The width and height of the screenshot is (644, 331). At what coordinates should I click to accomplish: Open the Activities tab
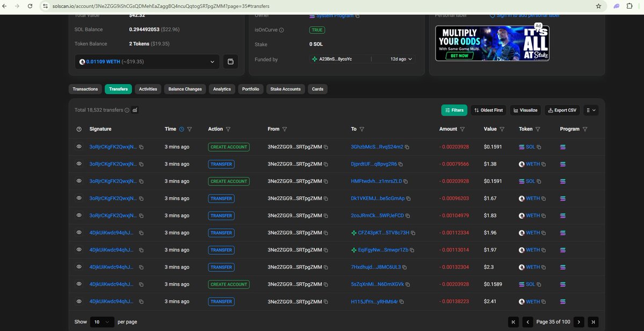tap(148, 89)
